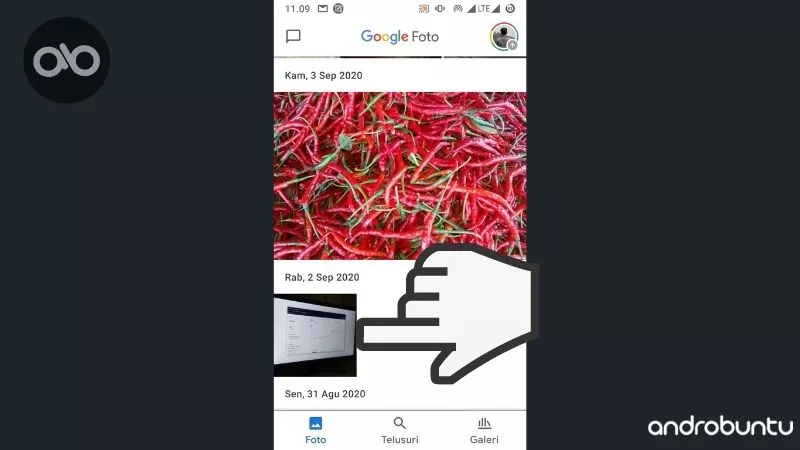Switch to the Foto tab label

(x=315, y=439)
